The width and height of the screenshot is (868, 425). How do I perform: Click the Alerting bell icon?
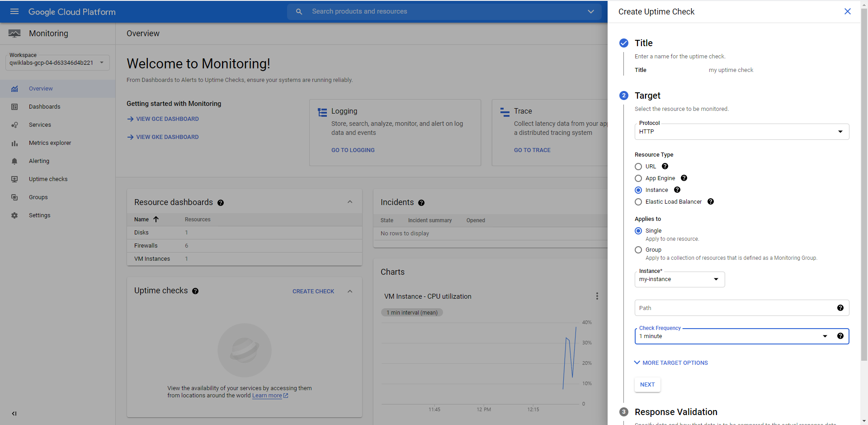click(x=14, y=161)
